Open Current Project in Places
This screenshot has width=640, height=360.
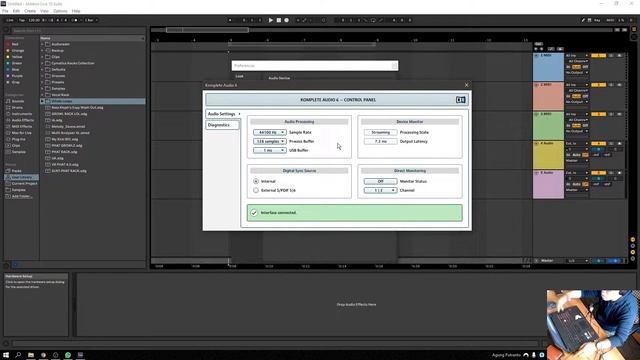click(x=24, y=184)
